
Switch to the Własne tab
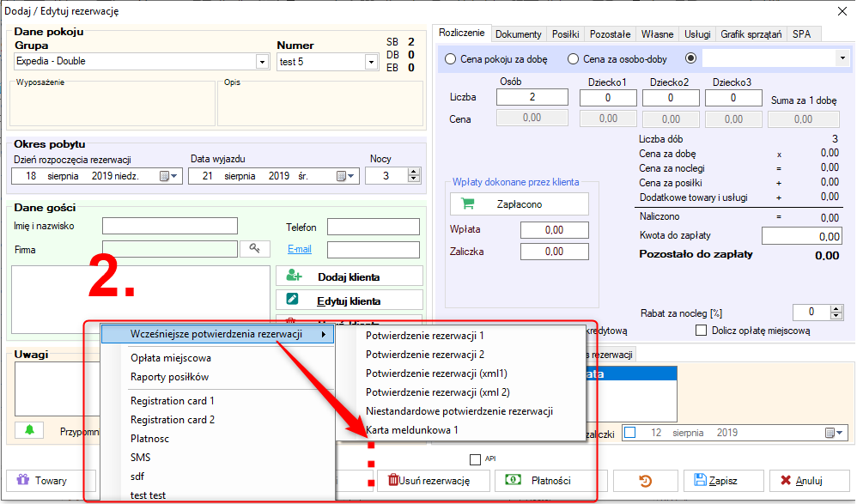tap(657, 33)
